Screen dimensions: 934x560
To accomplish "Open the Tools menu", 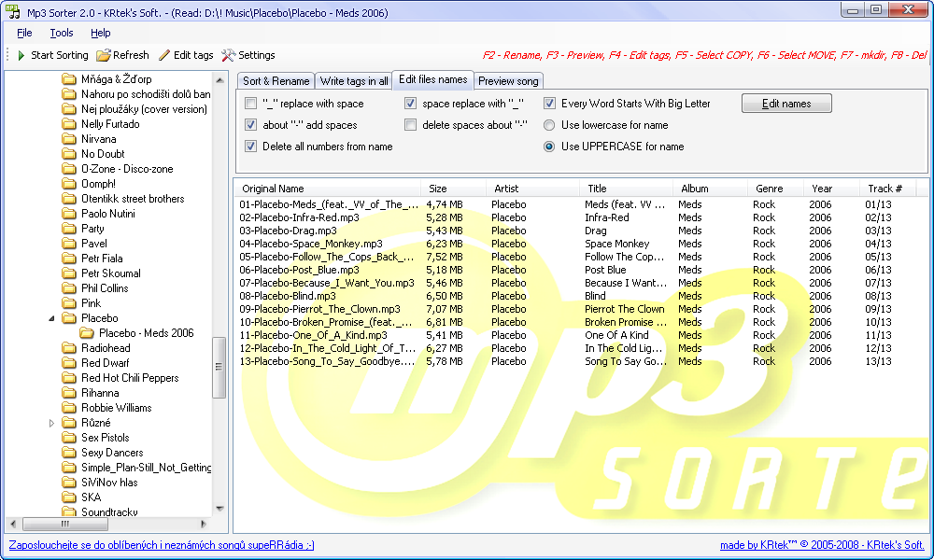I will (62, 33).
